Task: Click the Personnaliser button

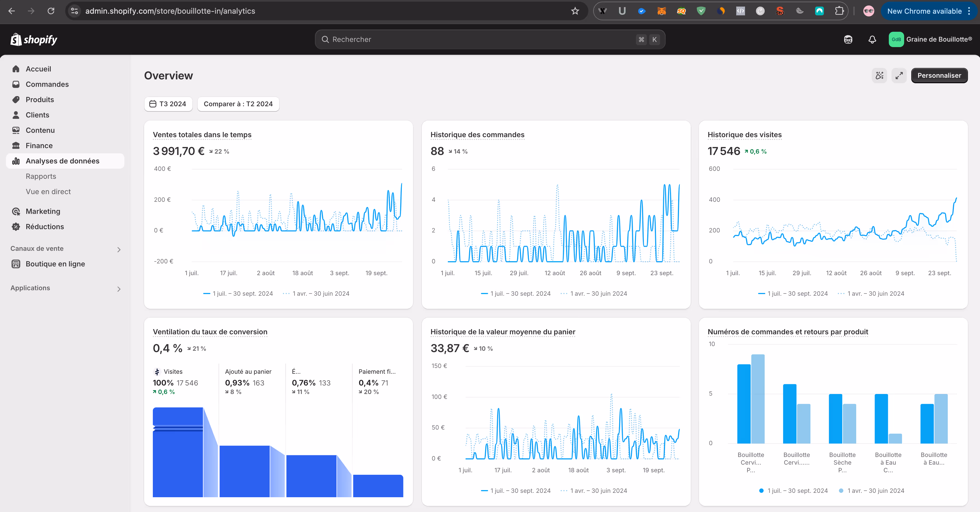Action: 939,75
